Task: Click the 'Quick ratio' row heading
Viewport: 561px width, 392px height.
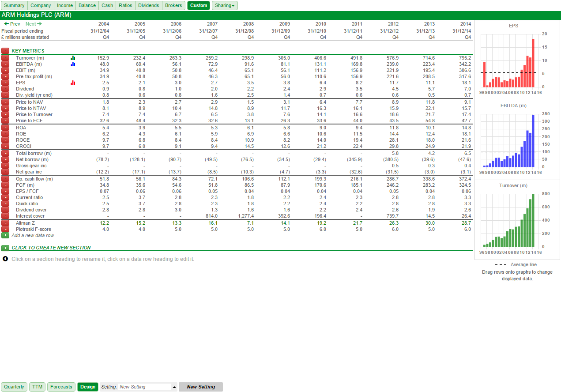Action: click(x=27, y=204)
